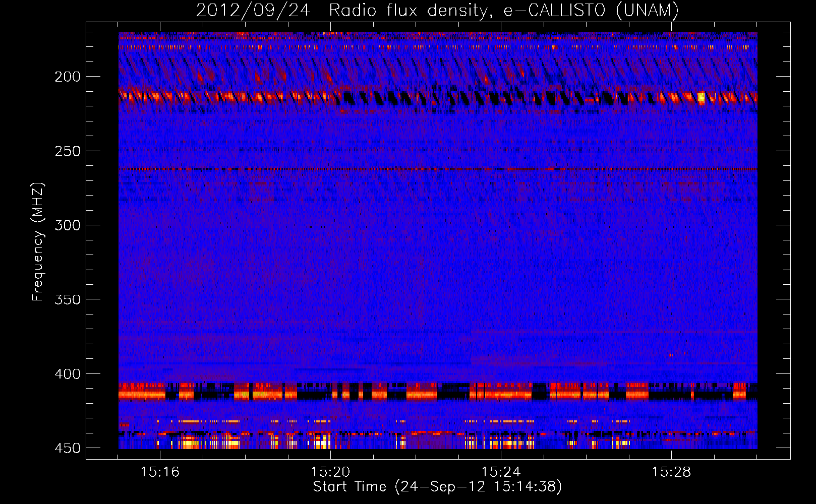Click the 450 frequency tick label
Screen dimensions: 816x504
[x=68, y=448]
